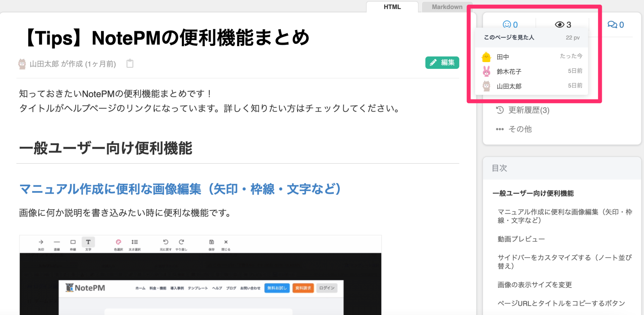This screenshot has height=315, width=644.
Task: Jump to サイドバーをカスタマイズする in contents
Action: tap(565, 262)
